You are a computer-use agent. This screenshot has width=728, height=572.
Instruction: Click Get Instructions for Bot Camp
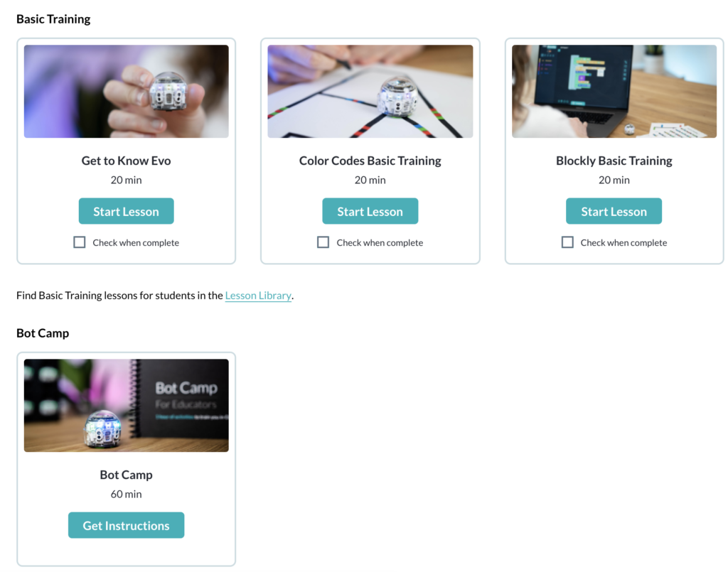[x=127, y=525]
